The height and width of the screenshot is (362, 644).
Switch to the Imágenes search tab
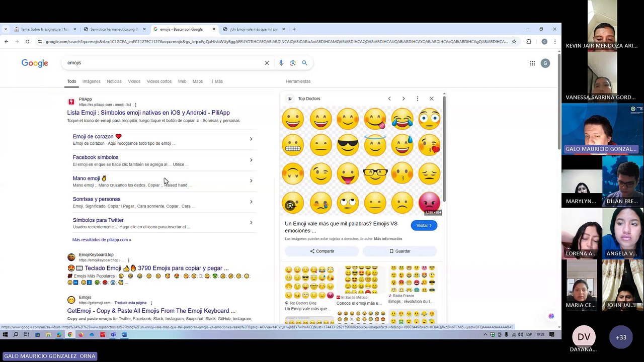point(92,81)
